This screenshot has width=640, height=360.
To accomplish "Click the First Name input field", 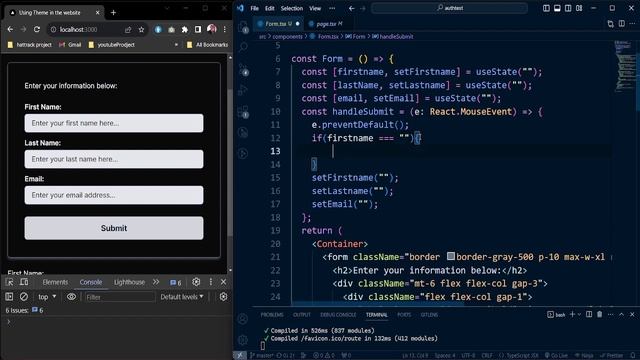I will click(x=114, y=123).
